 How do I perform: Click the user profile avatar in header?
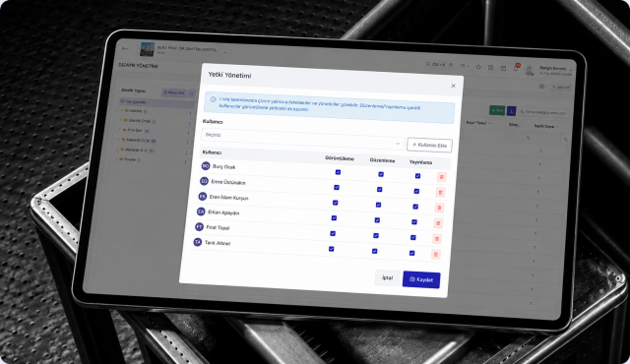coord(529,70)
